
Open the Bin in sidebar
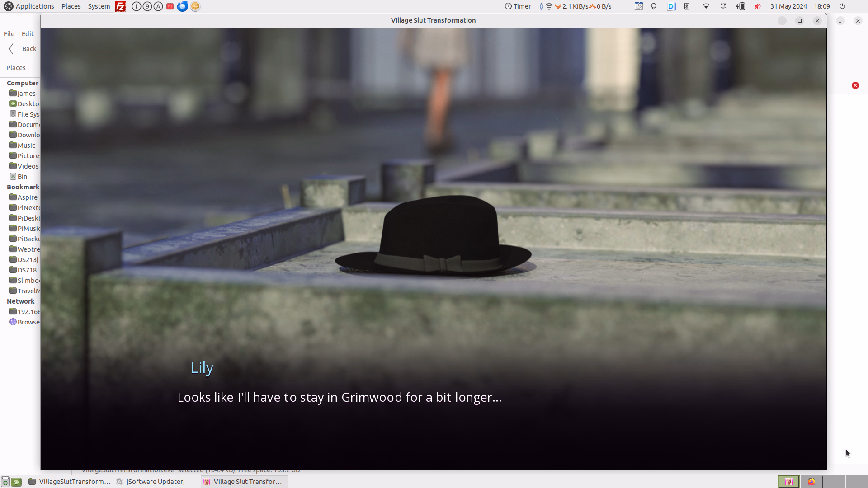click(x=19, y=177)
